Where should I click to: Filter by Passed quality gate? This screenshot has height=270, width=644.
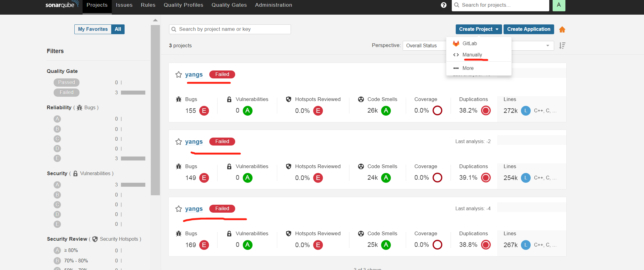(66, 82)
